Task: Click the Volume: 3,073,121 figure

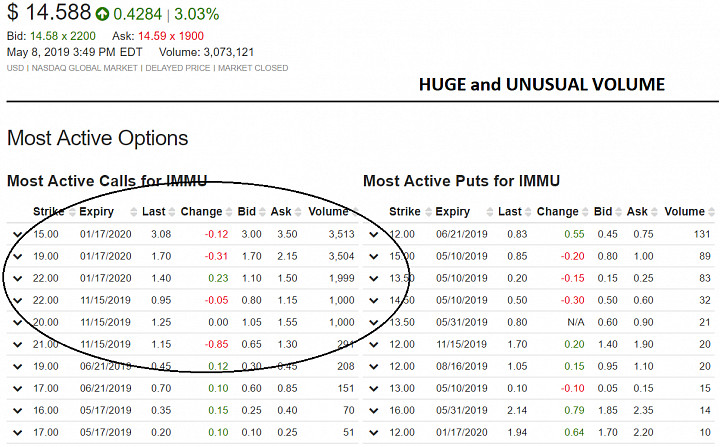Action: 206,52
